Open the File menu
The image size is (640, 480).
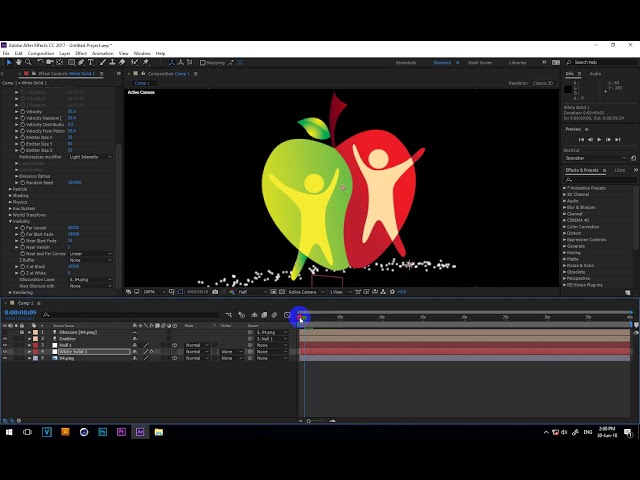click(x=6, y=53)
